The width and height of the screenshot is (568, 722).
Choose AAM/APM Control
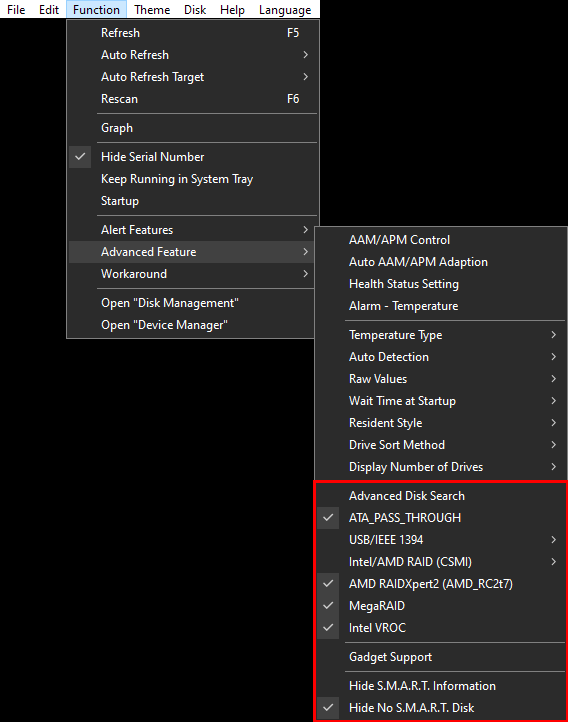point(441,240)
